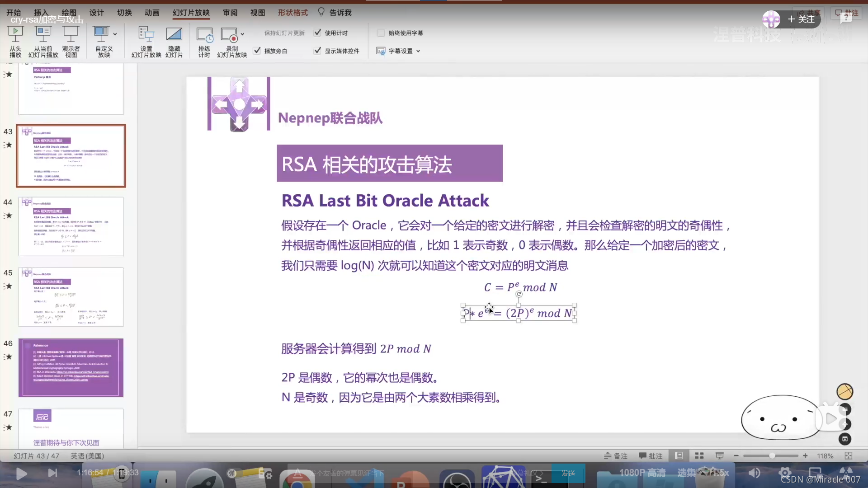This screenshot has width=868, height=488.
Task: Expand the Custom Show dropdown arrow
Action: click(x=115, y=34)
